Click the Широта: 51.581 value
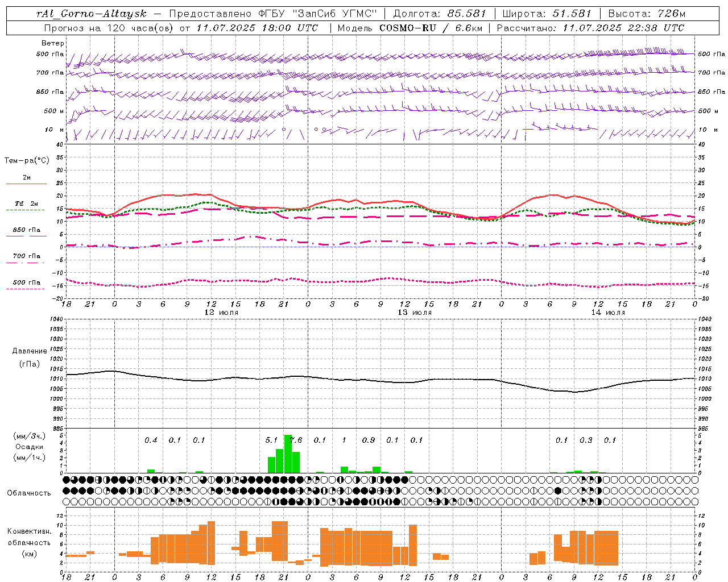This screenshot has height=582, width=728. [547, 14]
